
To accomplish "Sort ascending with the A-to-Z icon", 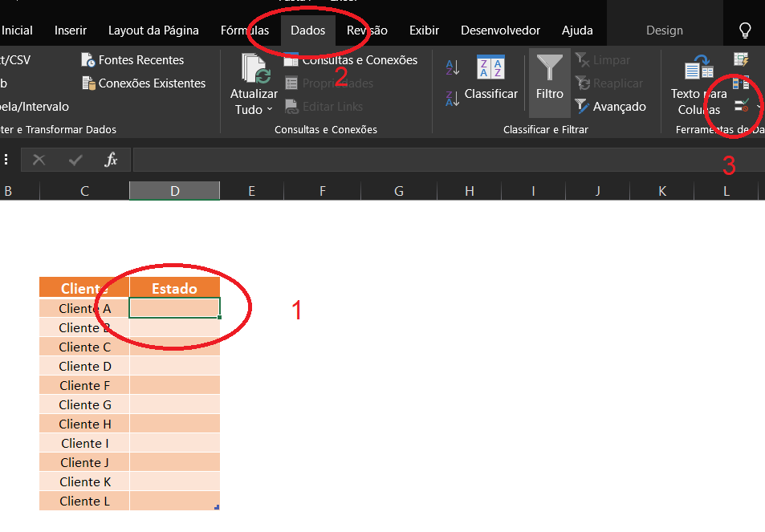I will (452, 67).
